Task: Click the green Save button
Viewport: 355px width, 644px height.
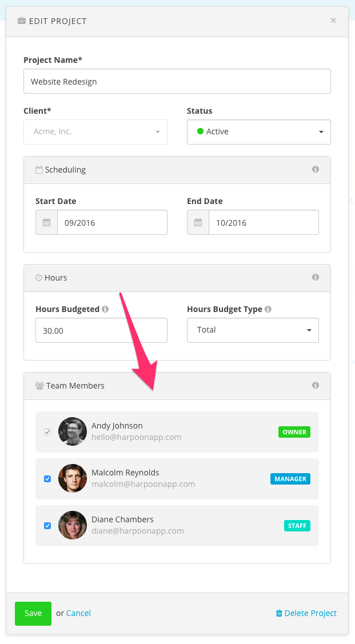Action: 33,613
